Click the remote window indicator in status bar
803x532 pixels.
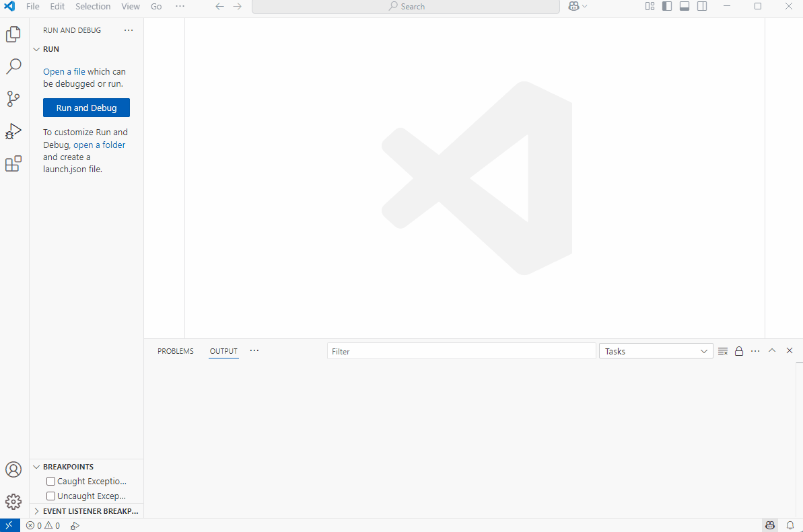[x=9, y=525]
